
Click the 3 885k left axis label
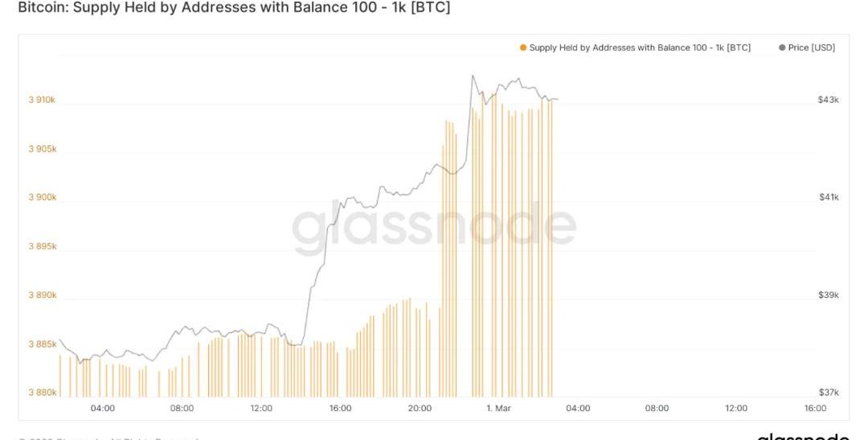42,344
